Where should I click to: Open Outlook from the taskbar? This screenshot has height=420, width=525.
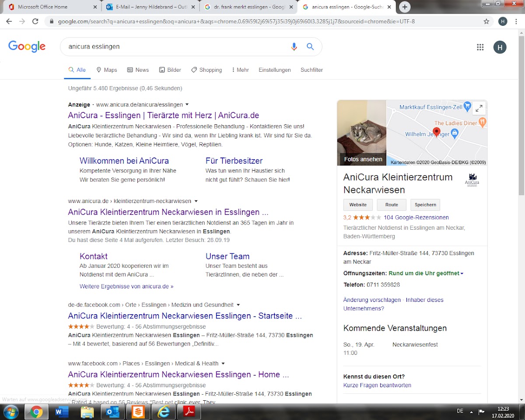112,412
